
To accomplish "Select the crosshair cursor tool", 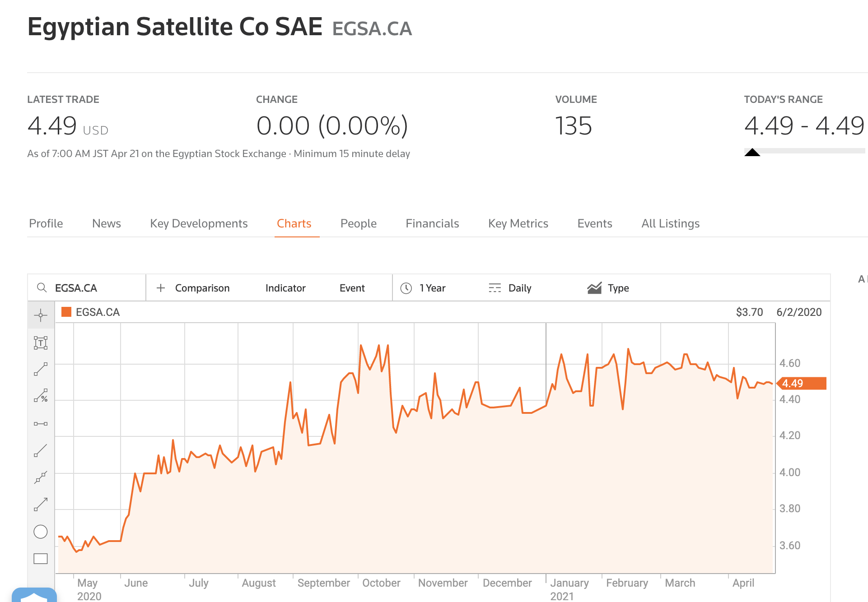I will pos(41,315).
